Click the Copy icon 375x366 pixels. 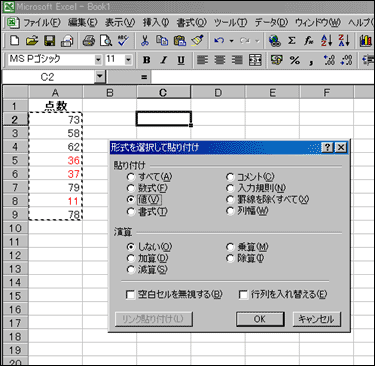point(162,41)
